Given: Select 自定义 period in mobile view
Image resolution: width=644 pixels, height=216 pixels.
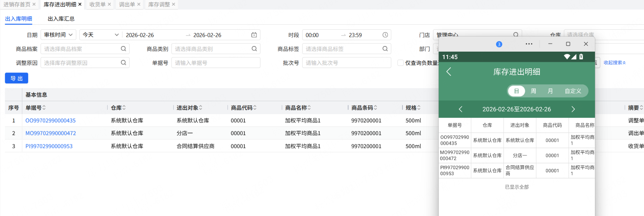Looking at the screenshot, I should 573,91.
